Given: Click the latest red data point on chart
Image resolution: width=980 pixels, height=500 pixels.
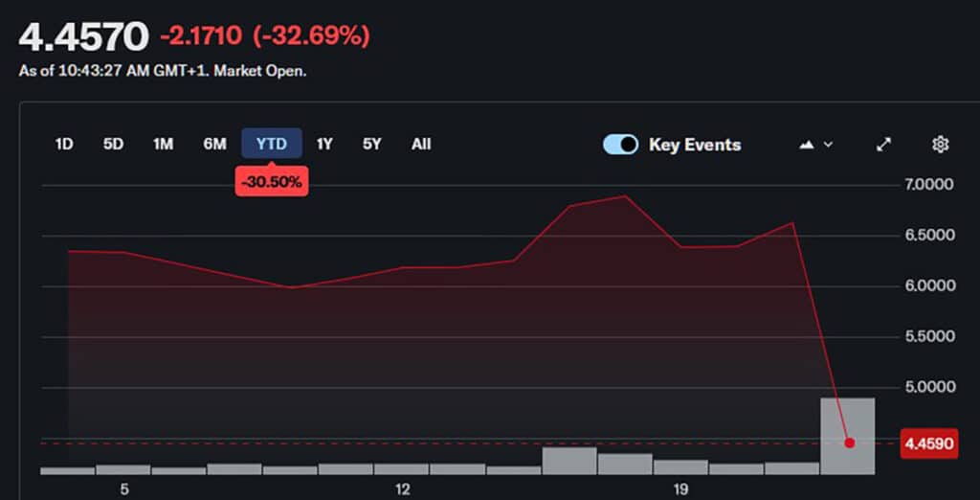Looking at the screenshot, I should 850,443.
